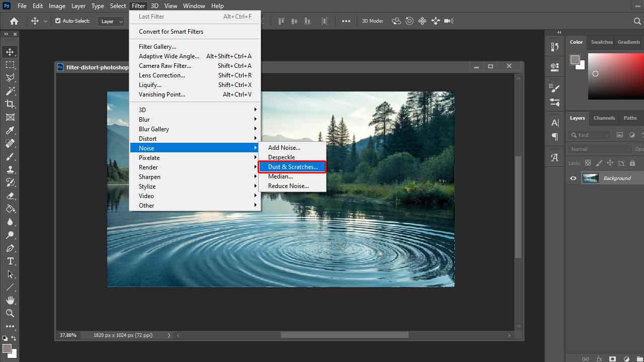Toggle lock transparent pixels
The image size is (644, 362).
click(x=587, y=163)
